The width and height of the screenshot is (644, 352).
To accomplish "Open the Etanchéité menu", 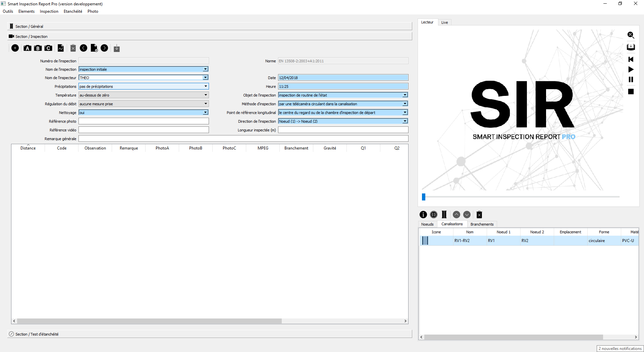I will [73, 11].
